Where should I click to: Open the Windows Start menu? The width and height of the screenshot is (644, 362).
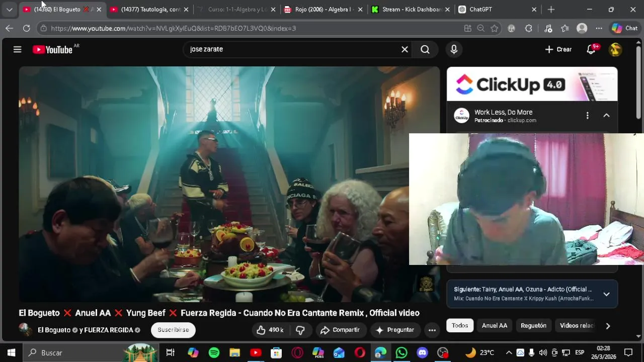pyautogui.click(x=11, y=352)
